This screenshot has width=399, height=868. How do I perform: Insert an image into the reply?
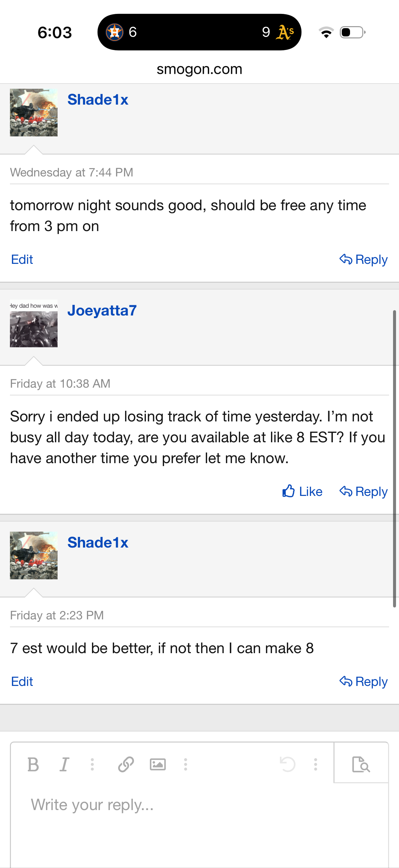pos(157,764)
